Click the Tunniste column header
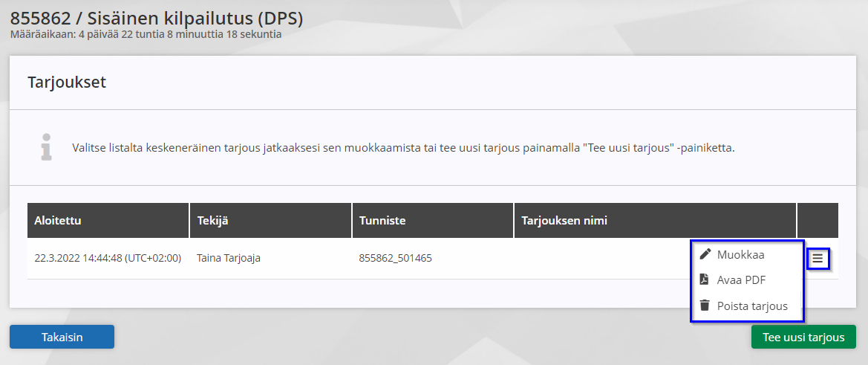The height and width of the screenshot is (365, 868). tap(433, 221)
